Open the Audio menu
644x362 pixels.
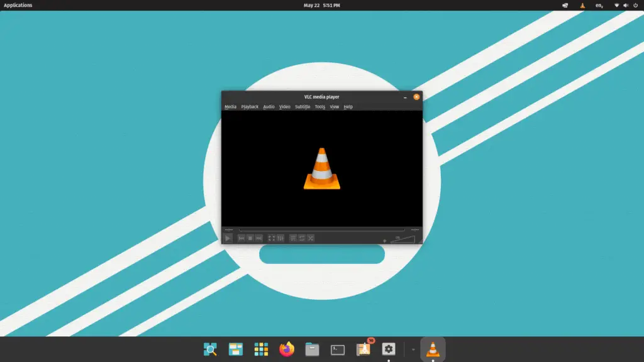(x=269, y=107)
